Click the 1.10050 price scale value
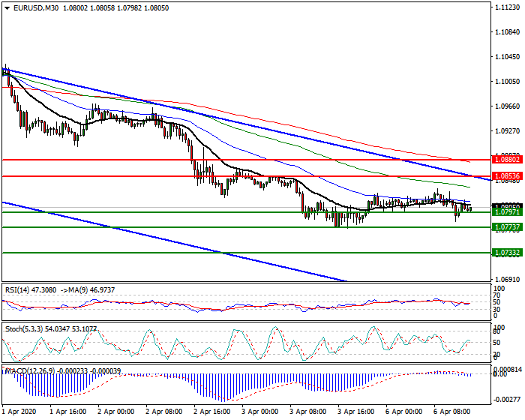The image size is (525, 420). (x=508, y=82)
